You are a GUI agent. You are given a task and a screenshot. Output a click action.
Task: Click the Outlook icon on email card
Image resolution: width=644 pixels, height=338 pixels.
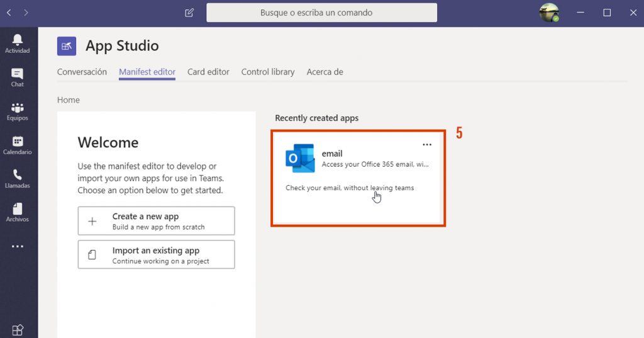(x=300, y=158)
